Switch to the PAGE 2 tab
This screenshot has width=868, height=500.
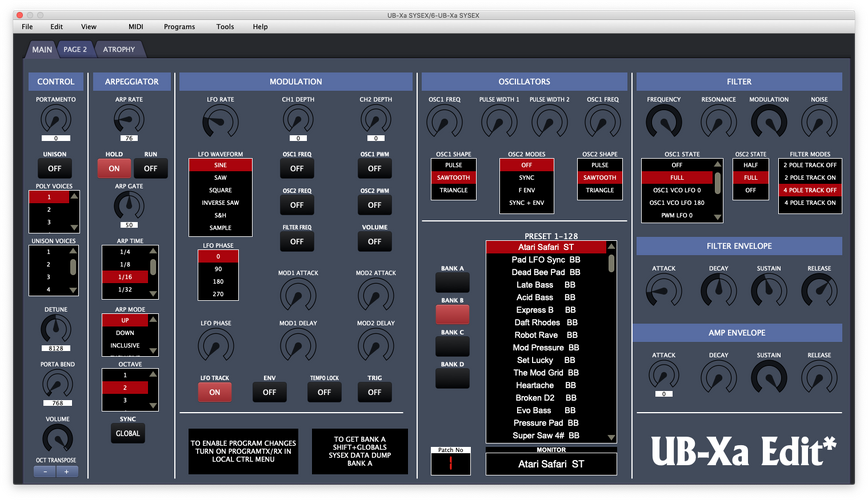pos(75,49)
